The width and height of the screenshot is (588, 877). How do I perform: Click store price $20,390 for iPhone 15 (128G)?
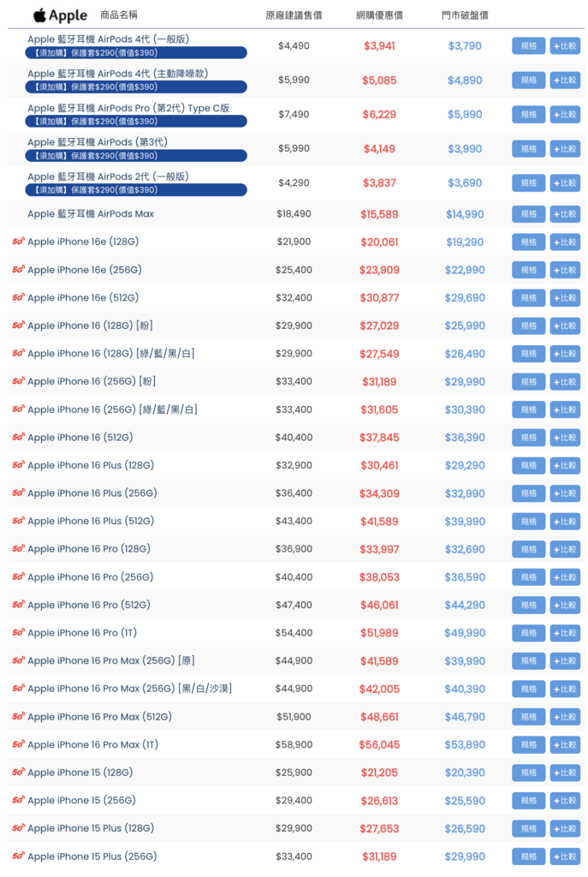pos(465,773)
